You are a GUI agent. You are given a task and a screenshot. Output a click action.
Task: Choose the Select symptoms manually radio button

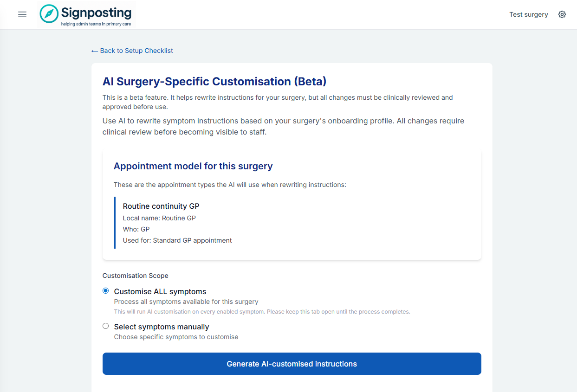106,326
